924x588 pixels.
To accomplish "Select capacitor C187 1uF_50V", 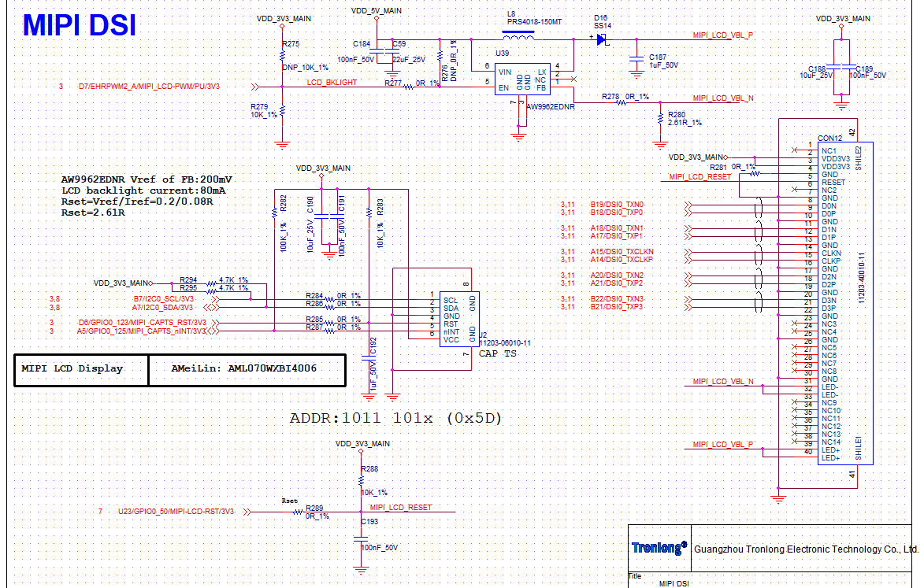I will pyautogui.click(x=636, y=58).
